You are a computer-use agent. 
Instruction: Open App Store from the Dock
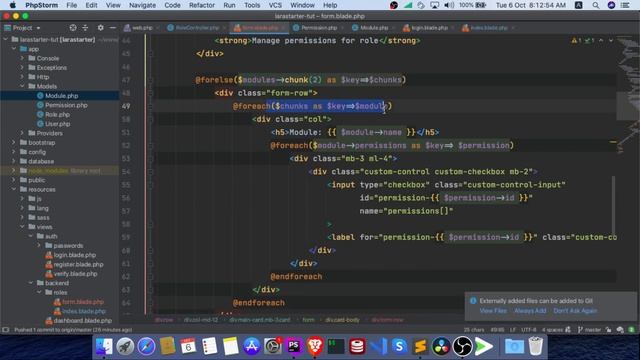[x=251, y=347]
